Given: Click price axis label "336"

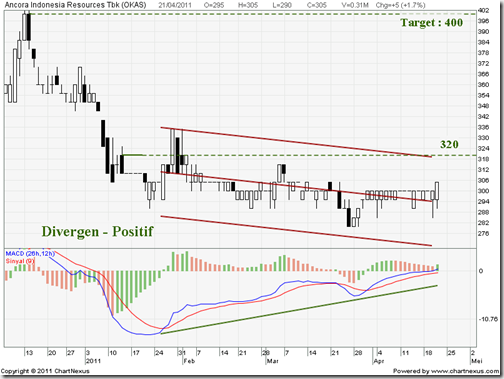Looking at the screenshot, I should (x=483, y=127).
